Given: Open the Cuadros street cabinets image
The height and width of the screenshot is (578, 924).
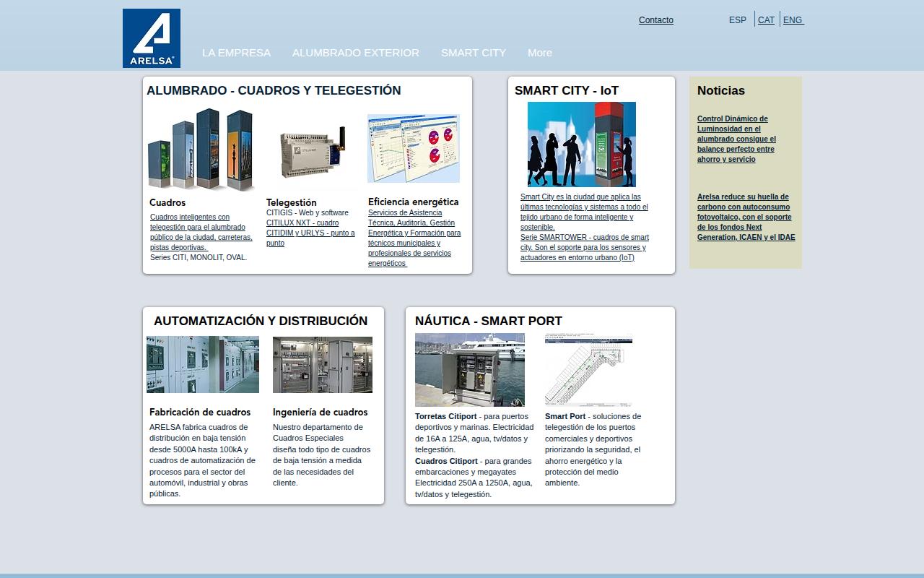Looking at the screenshot, I should 201,150.
